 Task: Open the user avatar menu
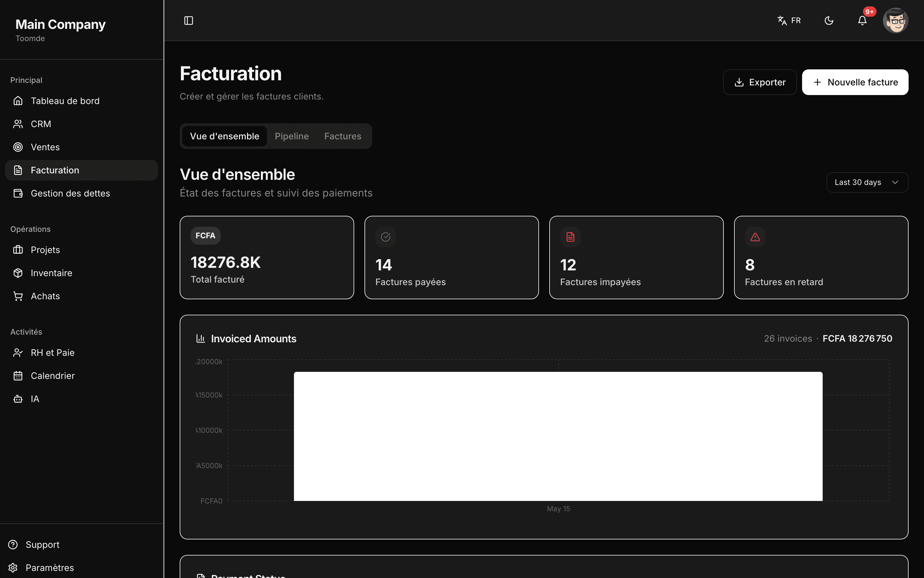(x=895, y=21)
